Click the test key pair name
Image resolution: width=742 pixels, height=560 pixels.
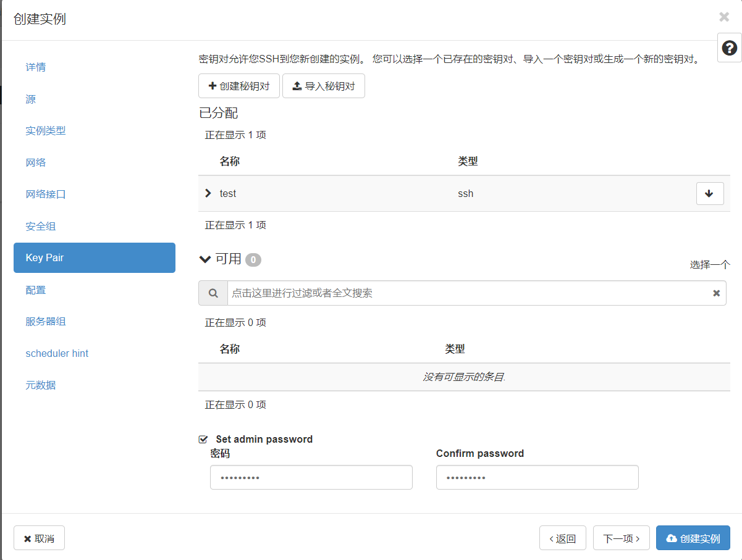point(228,194)
